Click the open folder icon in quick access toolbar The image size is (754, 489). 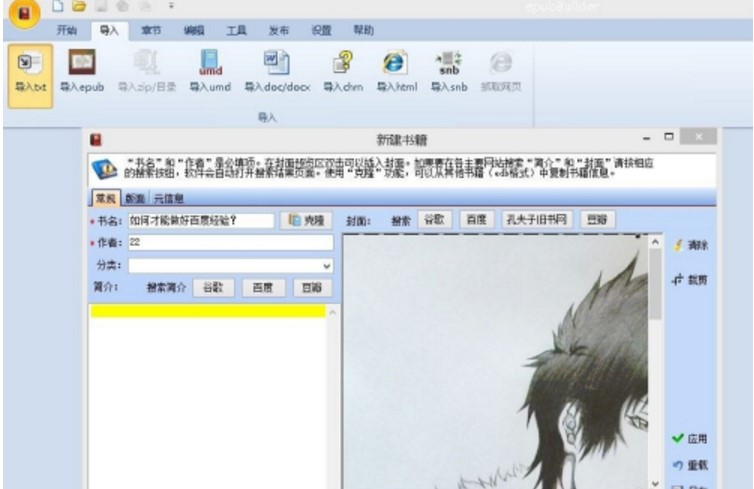pos(79,6)
